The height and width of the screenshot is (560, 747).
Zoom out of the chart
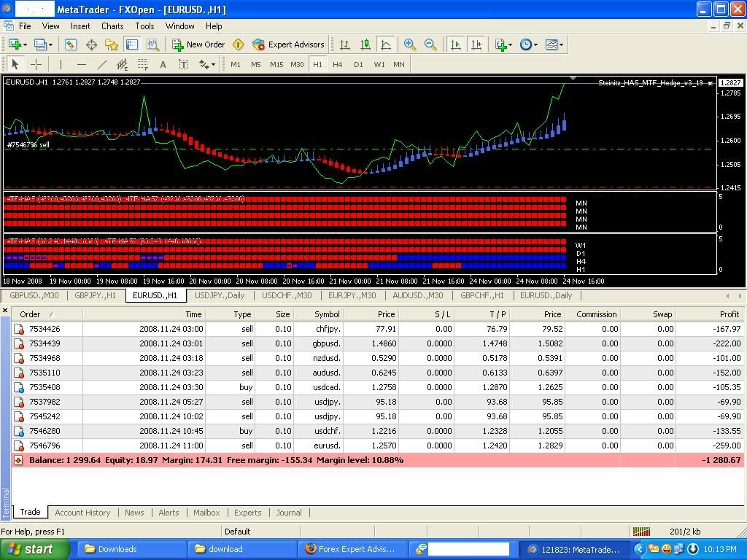click(430, 44)
